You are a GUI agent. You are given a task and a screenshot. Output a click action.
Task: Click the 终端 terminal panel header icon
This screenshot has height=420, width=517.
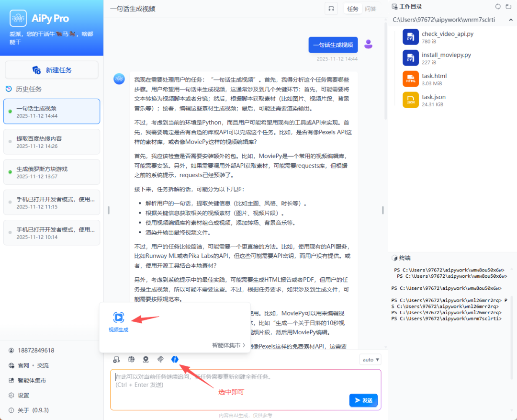click(394, 258)
